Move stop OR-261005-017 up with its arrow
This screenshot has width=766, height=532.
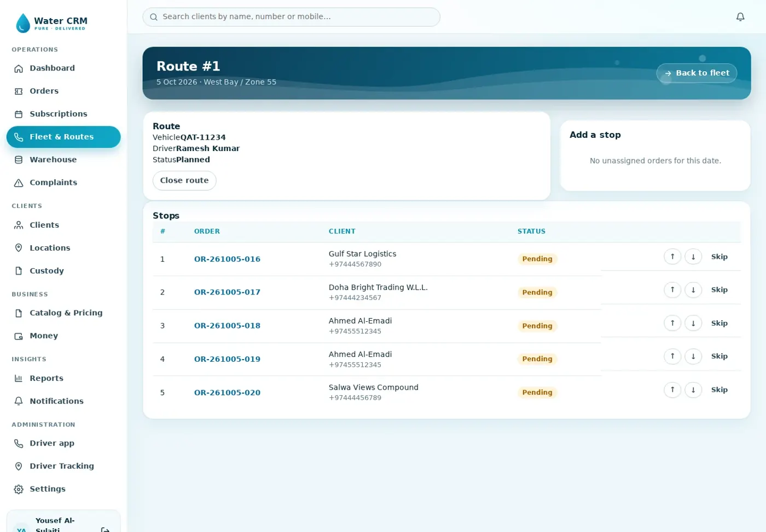[672, 290]
